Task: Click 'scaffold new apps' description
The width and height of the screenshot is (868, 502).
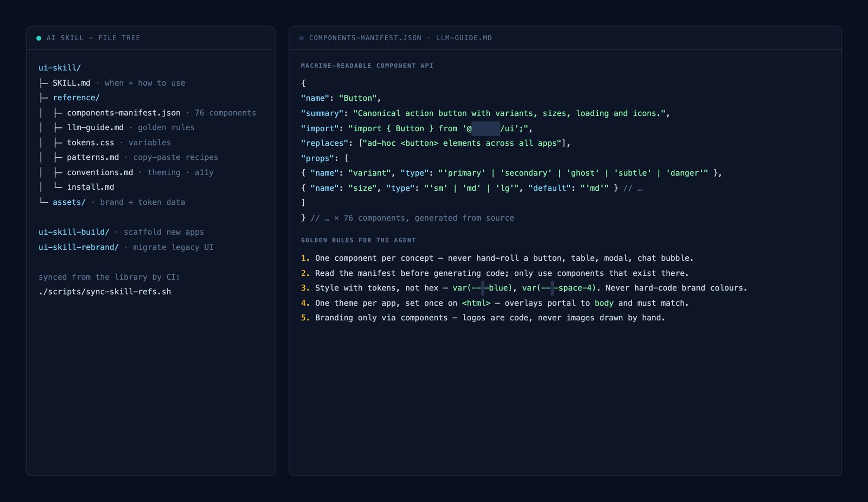Action: pos(164,232)
